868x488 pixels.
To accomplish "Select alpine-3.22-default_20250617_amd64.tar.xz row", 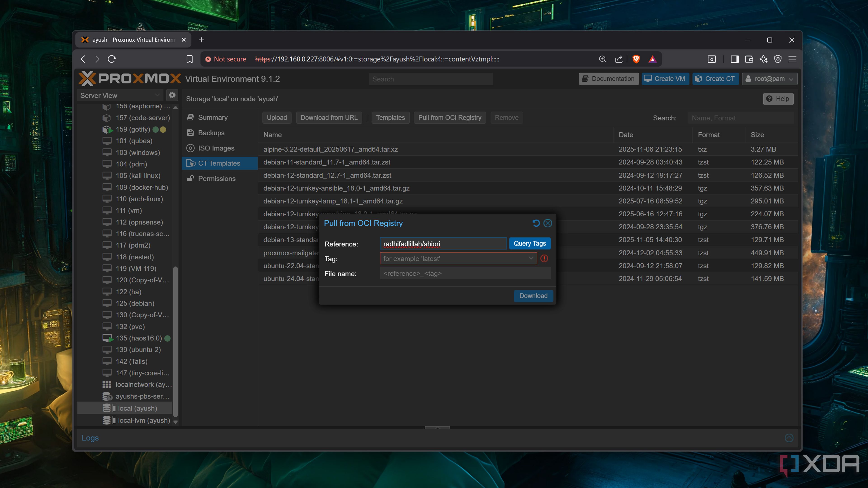I will (528, 149).
